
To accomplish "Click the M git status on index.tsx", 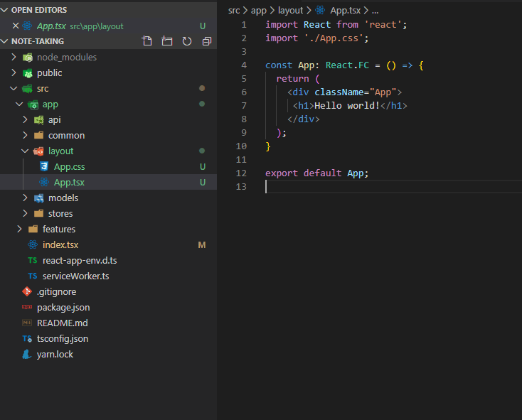I will click(x=202, y=245).
